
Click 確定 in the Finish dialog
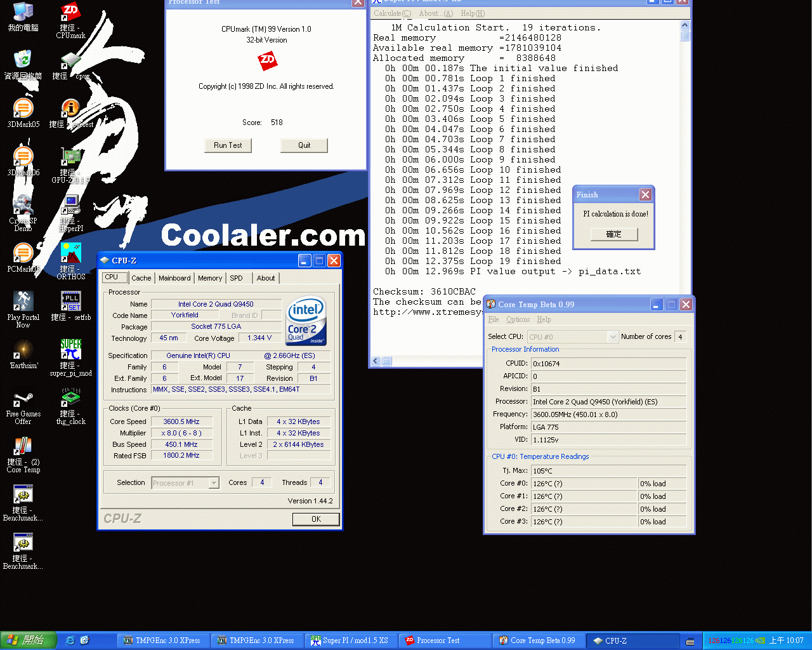pyautogui.click(x=614, y=234)
